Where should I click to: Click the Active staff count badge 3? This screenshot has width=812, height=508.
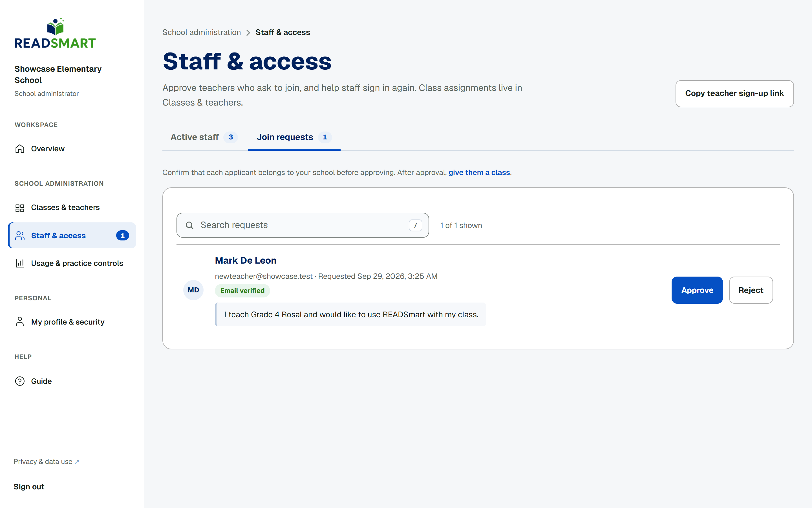pos(231,137)
